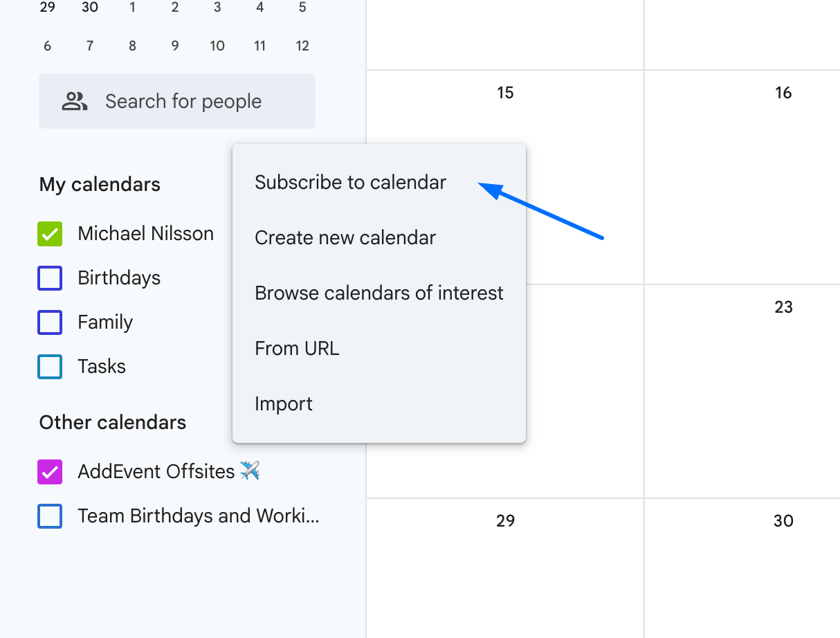This screenshot has width=840, height=638.
Task: Select Subscribe to calendar menu option
Action: click(350, 183)
